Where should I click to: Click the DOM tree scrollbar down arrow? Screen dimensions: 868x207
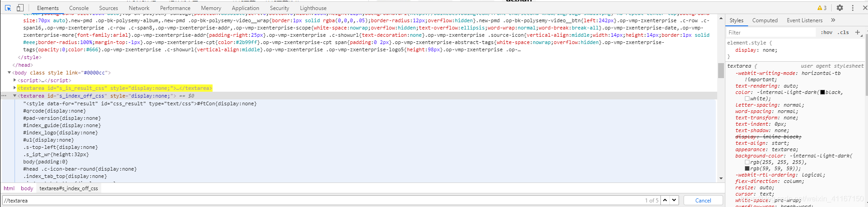[721, 179]
